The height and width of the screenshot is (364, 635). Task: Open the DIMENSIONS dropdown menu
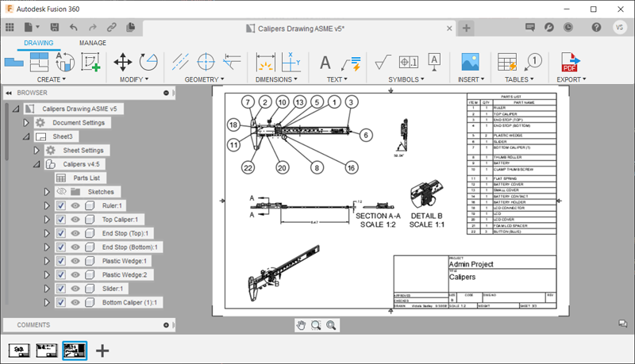click(x=276, y=79)
